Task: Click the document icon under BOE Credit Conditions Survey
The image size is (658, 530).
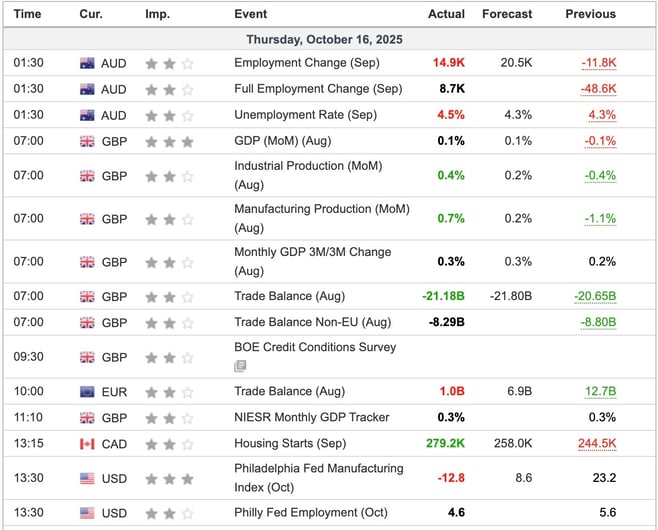Action: (x=240, y=366)
